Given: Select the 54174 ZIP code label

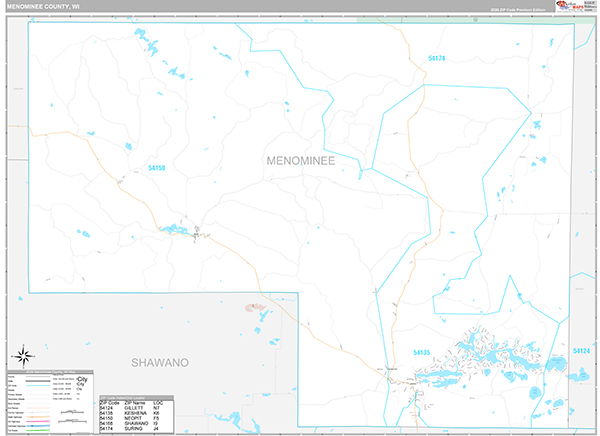Looking at the screenshot, I should click(435, 59).
